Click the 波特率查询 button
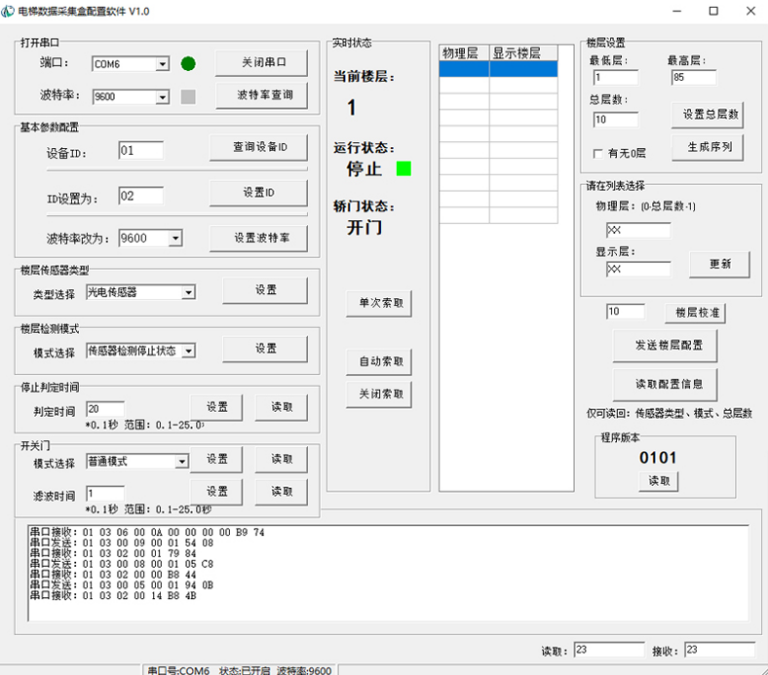Screen dimensions: 768x675 pyautogui.click(x=262, y=95)
